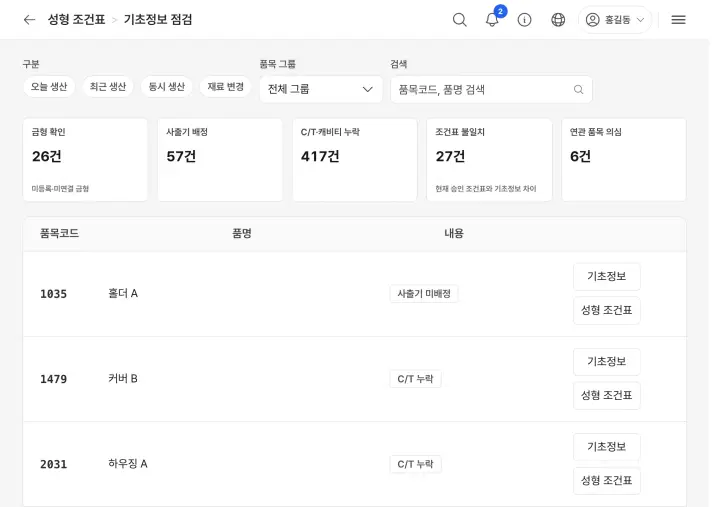
Task: Click the 기초정보 점검 page title
Action: tap(158, 20)
